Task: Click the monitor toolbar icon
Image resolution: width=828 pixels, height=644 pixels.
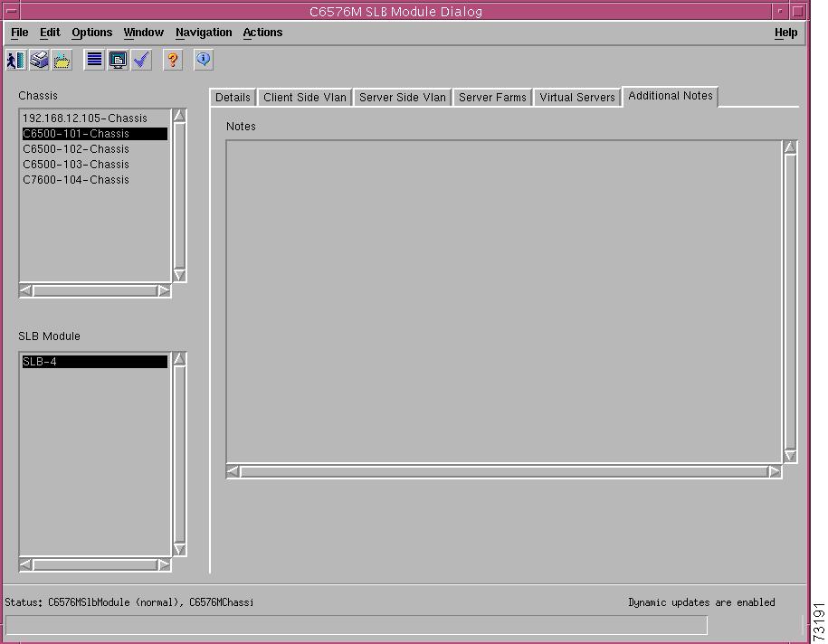Action: click(118, 60)
